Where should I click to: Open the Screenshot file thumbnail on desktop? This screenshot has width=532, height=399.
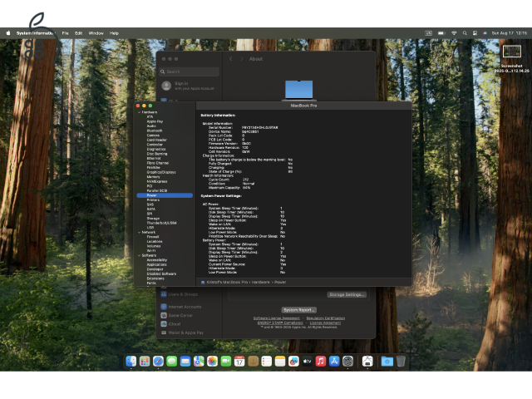pos(512,52)
